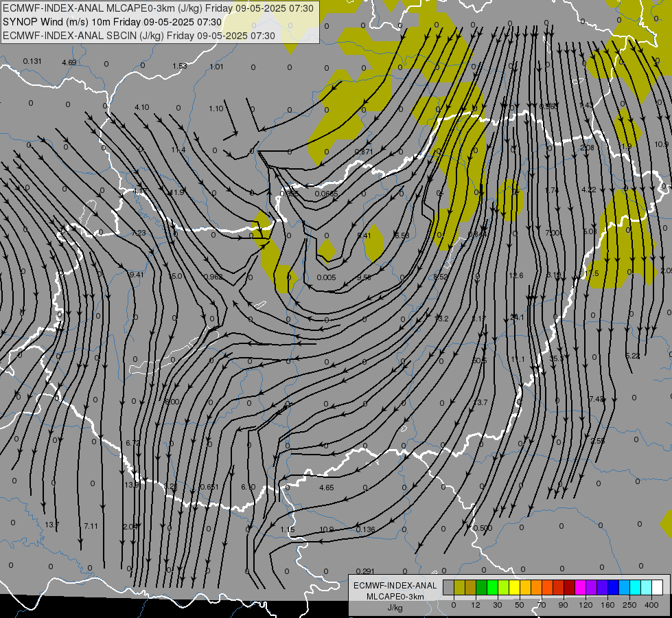Viewport: 672px width, 618px height.
Task: Click the legend tick label 50
Action: tap(520, 605)
